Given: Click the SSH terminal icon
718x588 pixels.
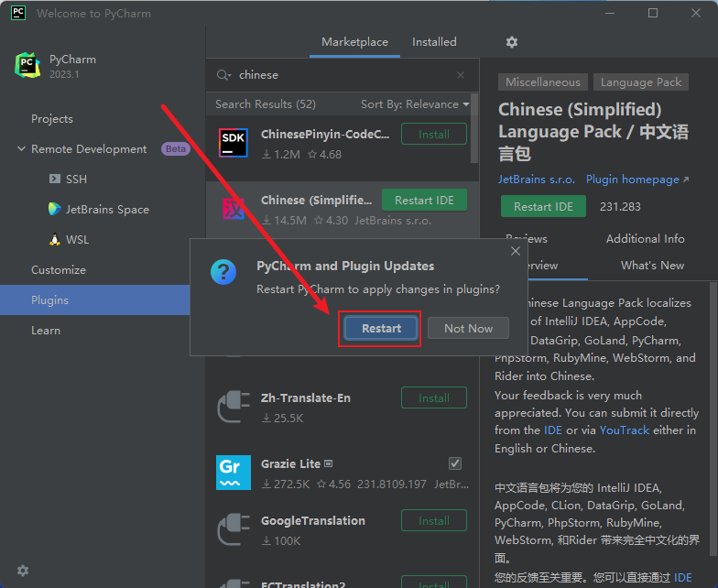Looking at the screenshot, I should coord(55,179).
